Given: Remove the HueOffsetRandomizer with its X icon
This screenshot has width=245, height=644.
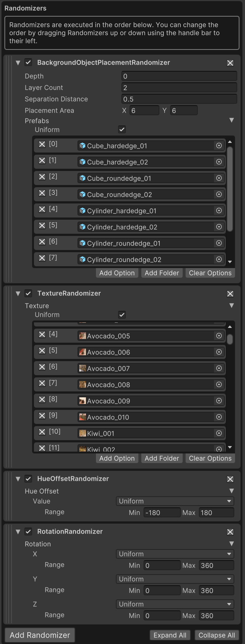Looking at the screenshot, I should (x=230, y=479).
